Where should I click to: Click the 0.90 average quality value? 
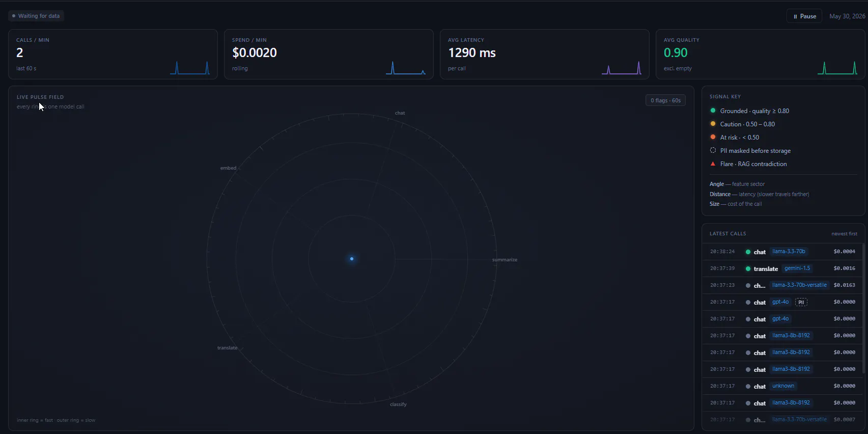(x=676, y=52)
